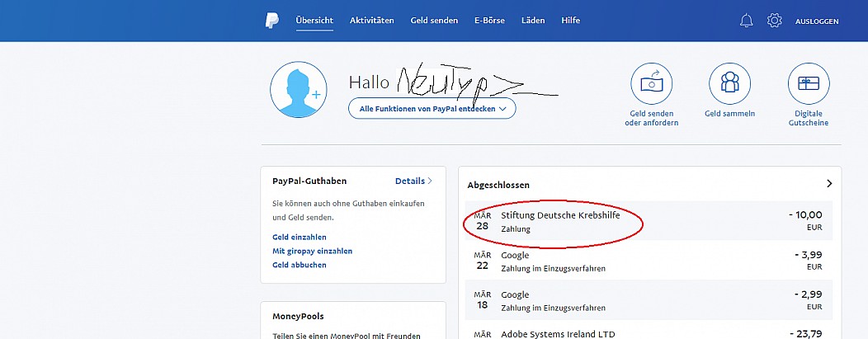Switch to the Aktivitäten tab
This screenshot has height=339, width=868.
pyautogui.click(x=372, y=21)
